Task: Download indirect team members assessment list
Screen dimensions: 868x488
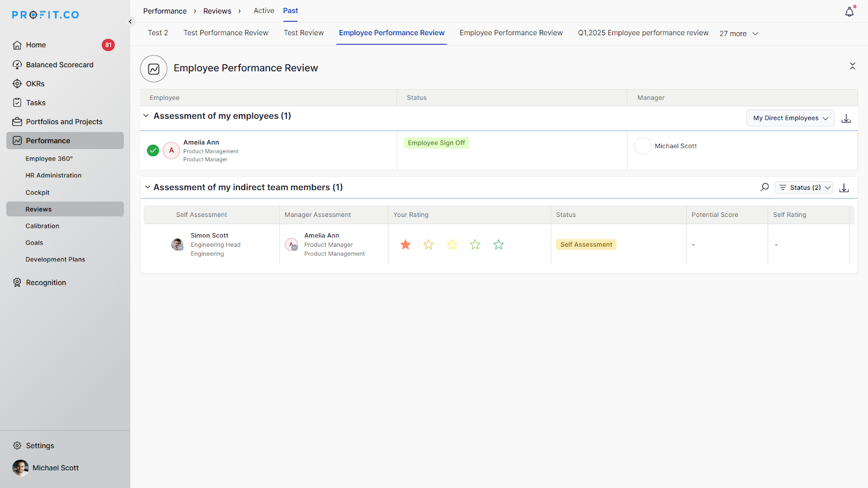Action: (844, 188)
